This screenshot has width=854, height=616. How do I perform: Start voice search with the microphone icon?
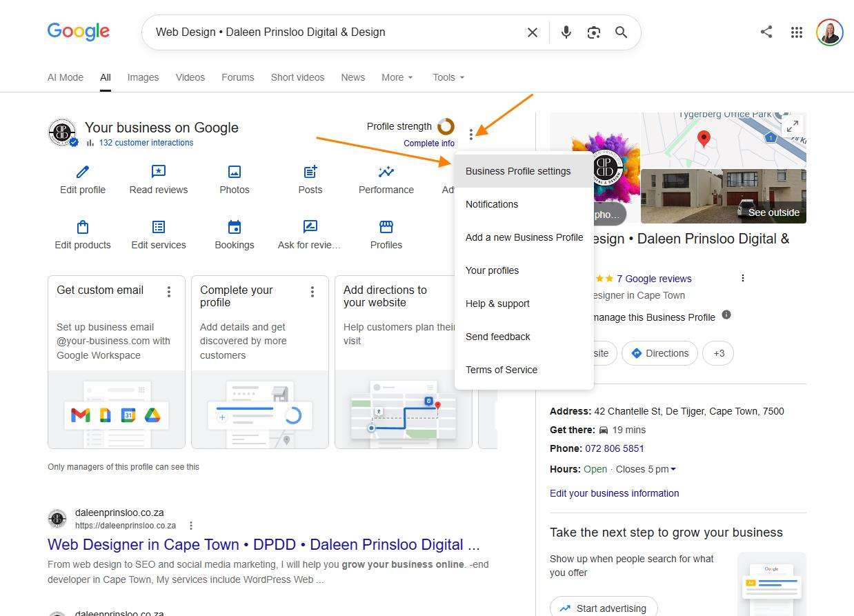click(x=566, y=32)
